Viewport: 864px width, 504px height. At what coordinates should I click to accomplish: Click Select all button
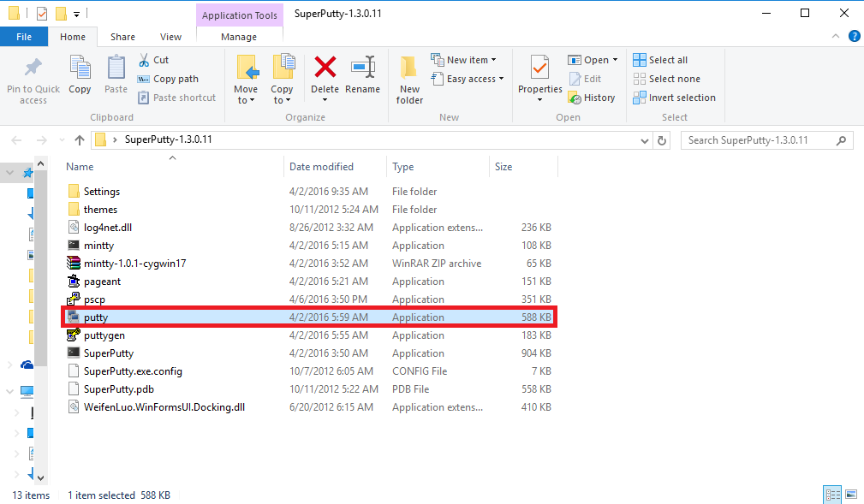click(660, 60)
